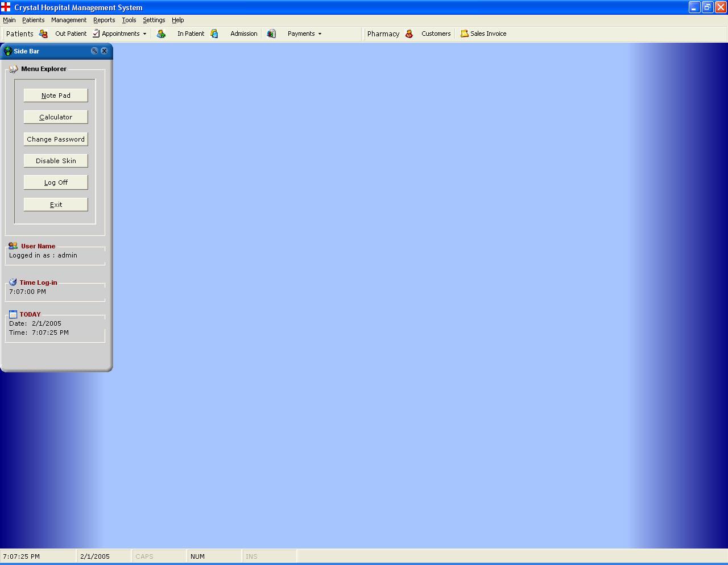Click the In Patient toolbar icon
Screen dimensions: 728x565
162,34
